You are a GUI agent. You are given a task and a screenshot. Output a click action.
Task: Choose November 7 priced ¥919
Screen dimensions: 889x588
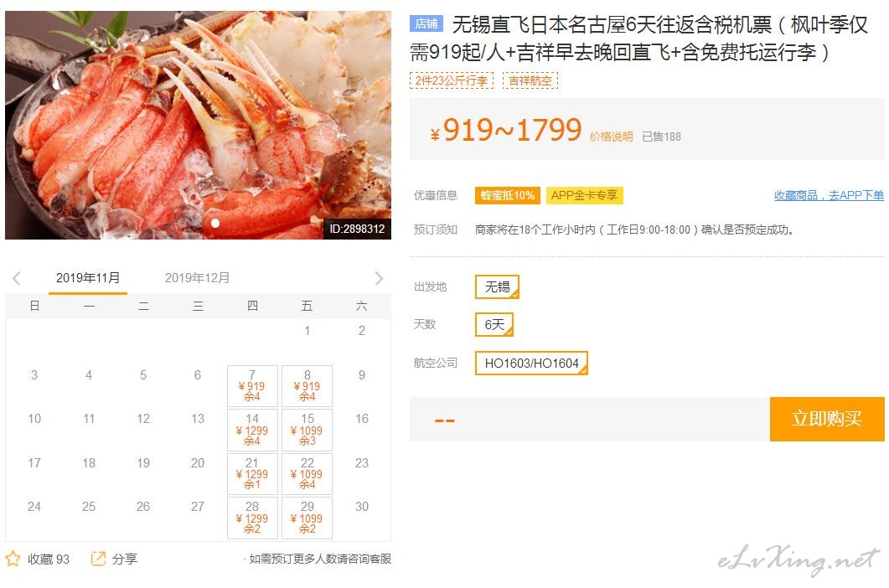[x=252, y=385]
